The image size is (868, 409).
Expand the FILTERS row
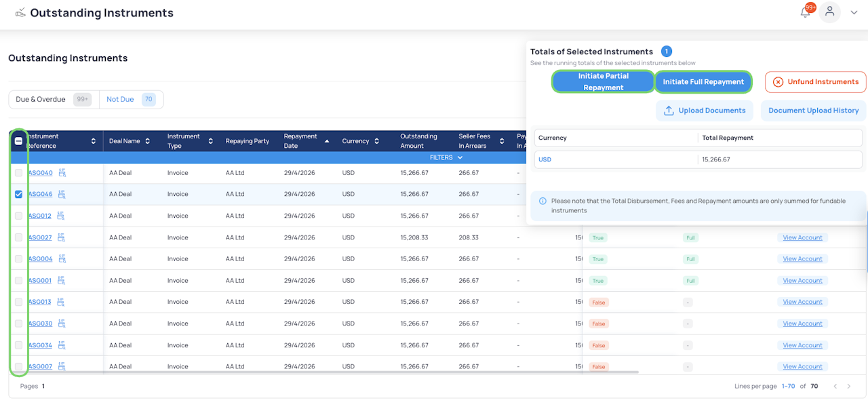pos(445,157)
